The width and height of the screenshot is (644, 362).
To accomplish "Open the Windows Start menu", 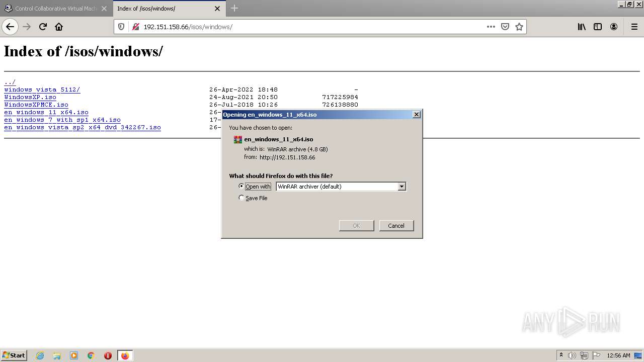I will click(x=14, y=355).
